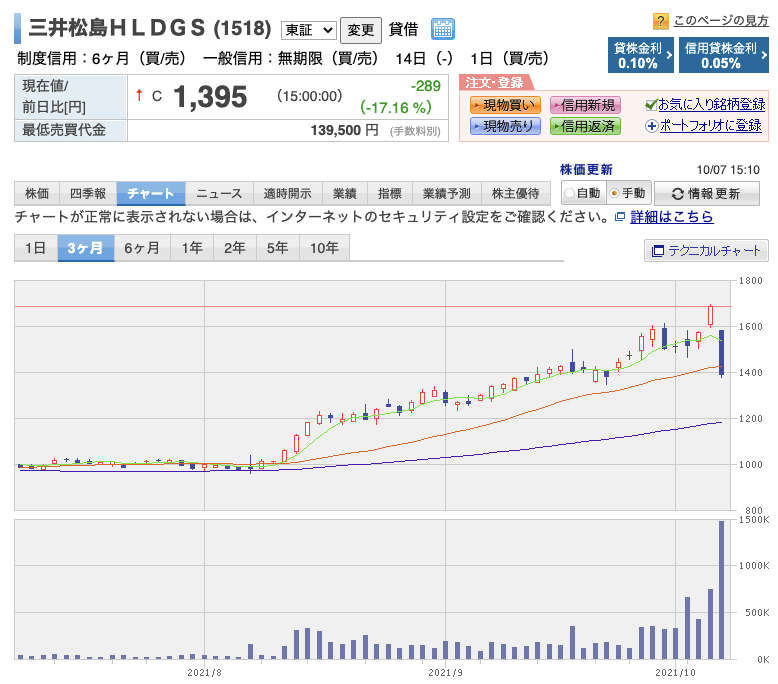Click the 信用返済 order button
The height and width of the screenshot is (684, 778).
585,126
